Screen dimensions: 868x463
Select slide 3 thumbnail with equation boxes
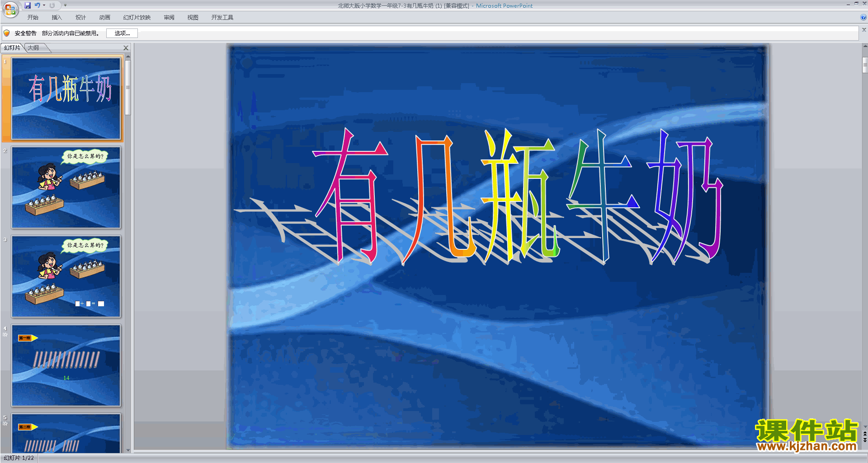tap(66, 276)
